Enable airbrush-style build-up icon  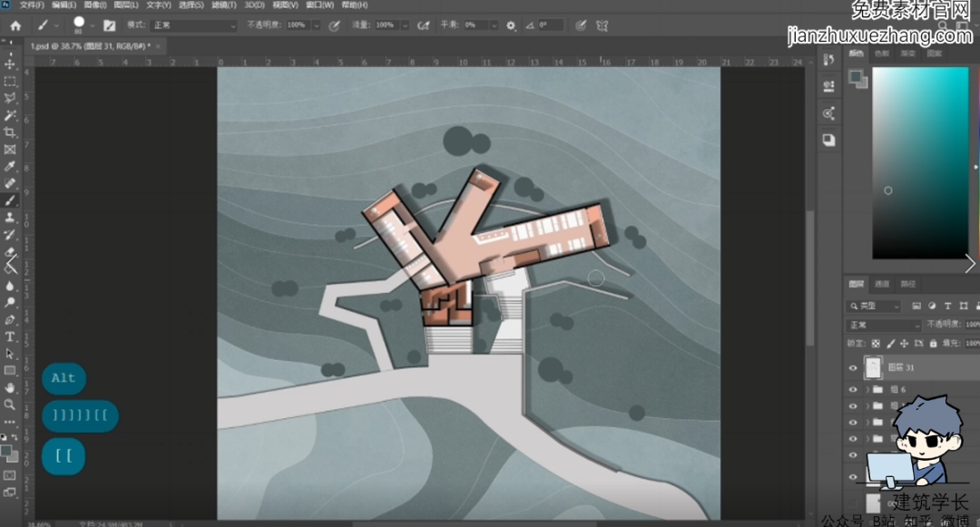(x=424, y=25)
